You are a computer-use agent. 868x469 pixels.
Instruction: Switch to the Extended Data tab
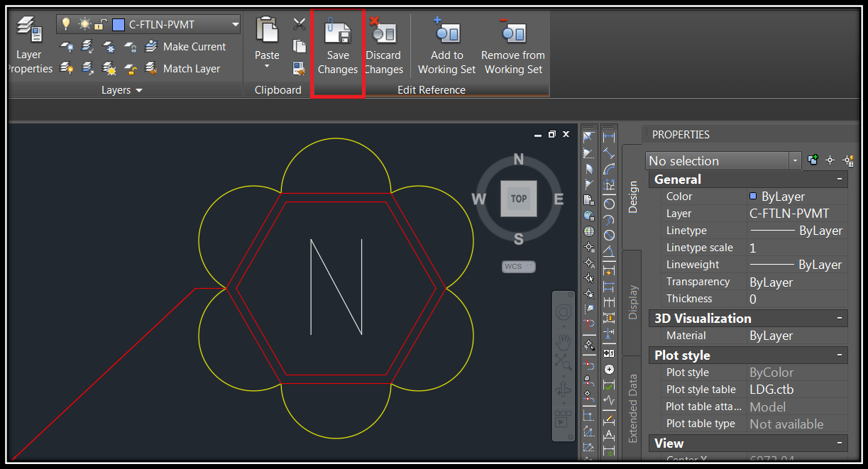point(633,409)
